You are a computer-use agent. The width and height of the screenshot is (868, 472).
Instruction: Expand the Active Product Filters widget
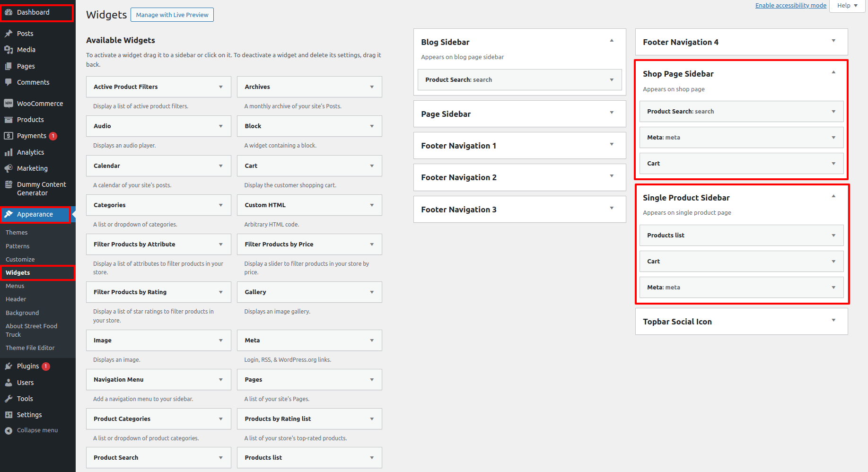tap(220, 87)
